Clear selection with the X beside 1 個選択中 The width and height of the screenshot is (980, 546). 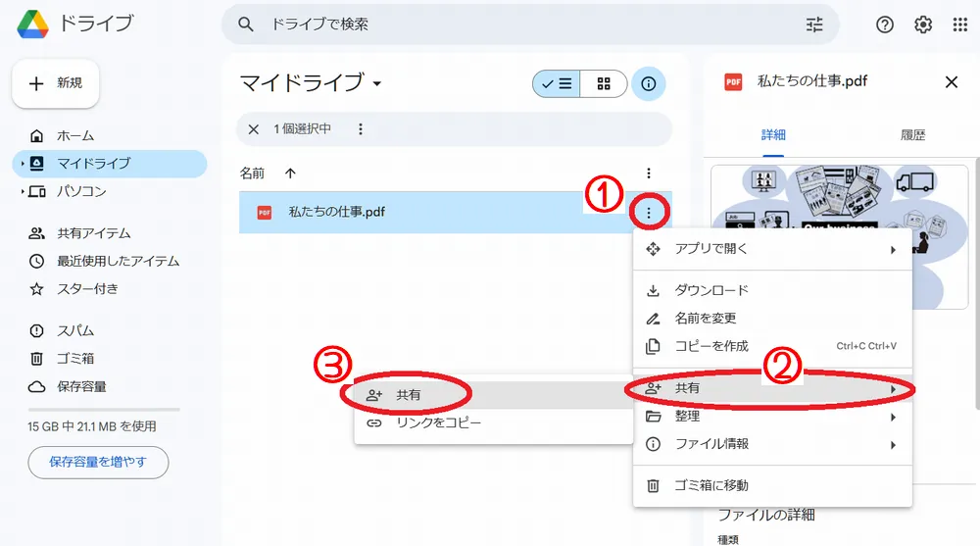[254, 128]
